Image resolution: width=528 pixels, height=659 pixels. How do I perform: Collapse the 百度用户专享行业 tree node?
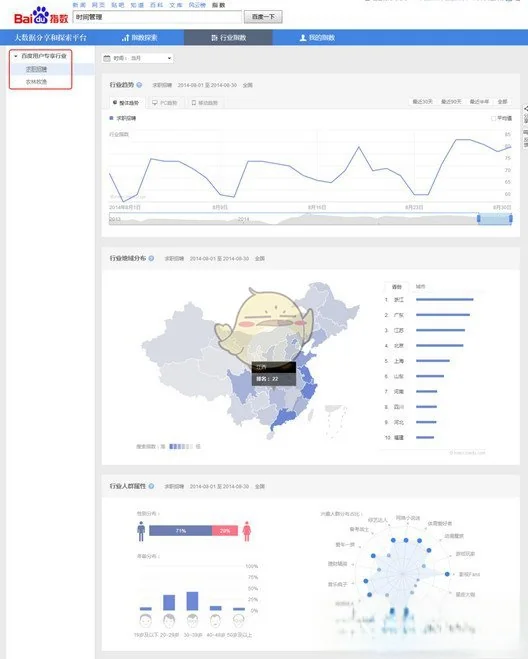(16, 56)
